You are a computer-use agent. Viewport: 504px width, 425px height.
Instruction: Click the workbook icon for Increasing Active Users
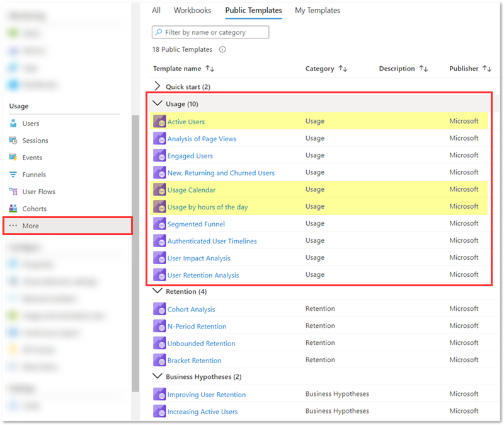point(159,411)
